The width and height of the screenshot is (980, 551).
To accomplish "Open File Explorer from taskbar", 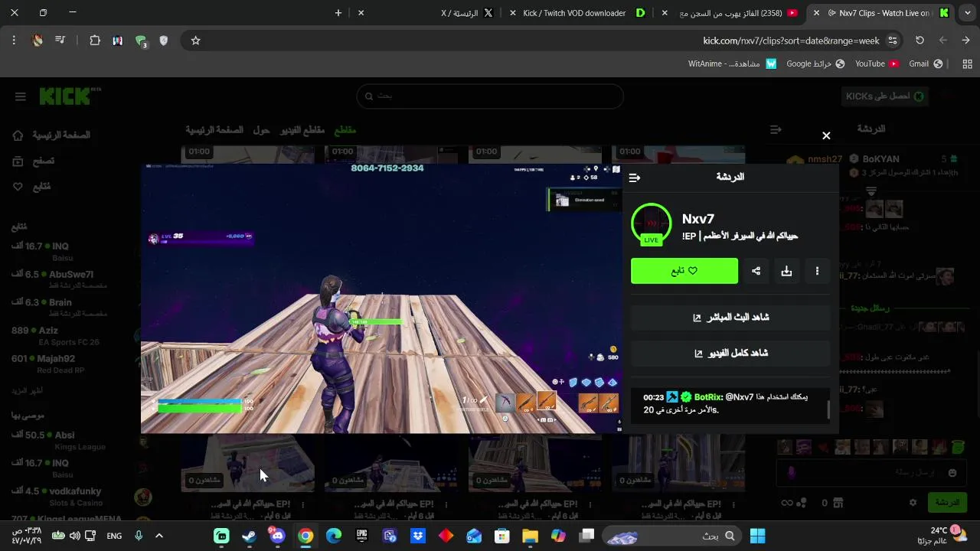I will (530, 536).
